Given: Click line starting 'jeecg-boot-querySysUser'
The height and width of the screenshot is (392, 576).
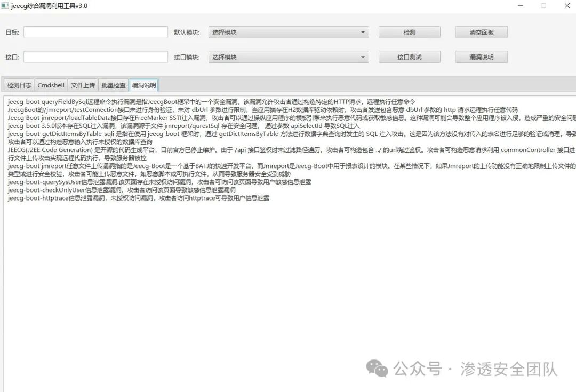Looking at the screenshot, I should (159, 182).
